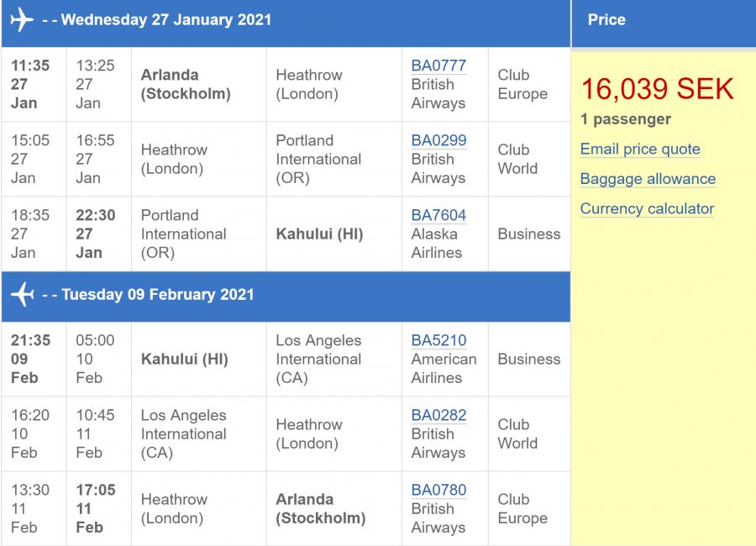Click the Price column header

(606, 20)
